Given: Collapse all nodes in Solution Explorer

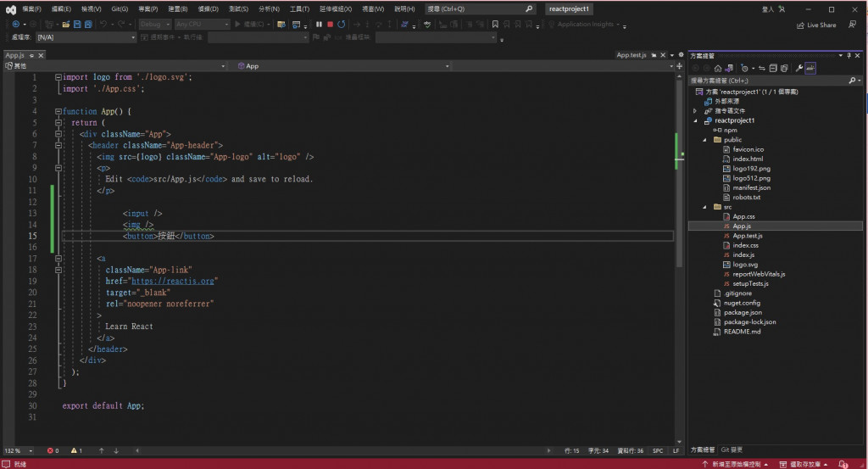Looking at the screenshot, I should tap(773, 68).
